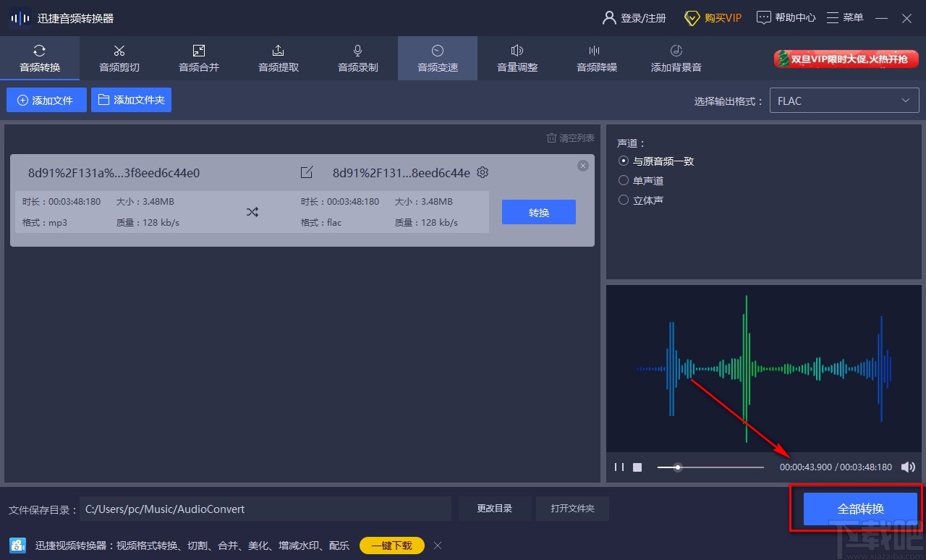Open the FLAC output format dropdown
Viewport: 926px width, 560px height.
click(x=844, y=100)
